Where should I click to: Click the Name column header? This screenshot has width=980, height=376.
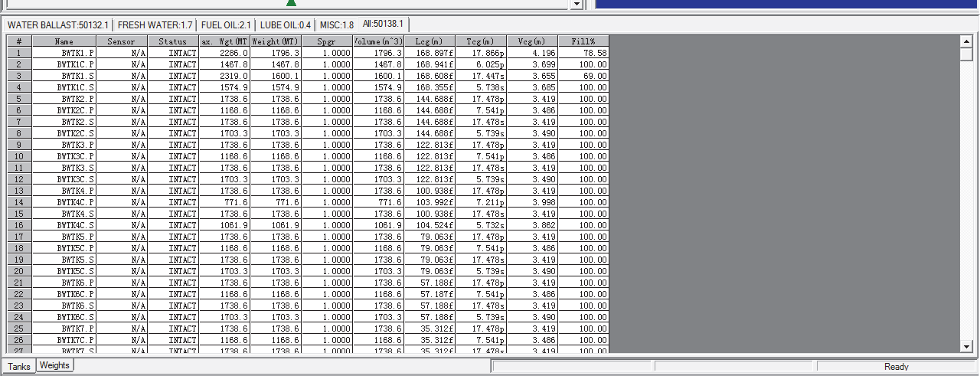coord(64,41)
